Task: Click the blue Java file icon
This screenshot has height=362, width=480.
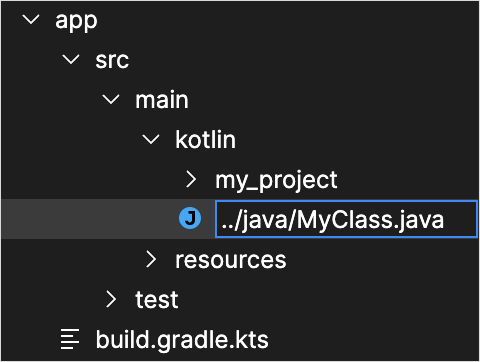Action: [190, 219]
